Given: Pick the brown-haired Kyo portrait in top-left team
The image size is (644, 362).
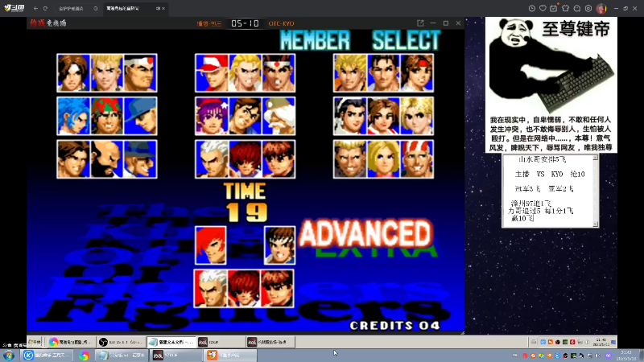Looking at the screenshot, I should pyautogui.click(x=73, y=72).
